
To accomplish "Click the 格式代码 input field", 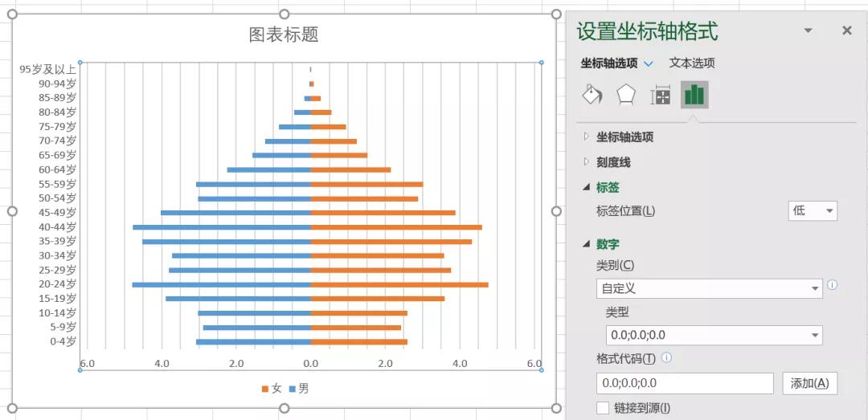I will coord(685,383).
